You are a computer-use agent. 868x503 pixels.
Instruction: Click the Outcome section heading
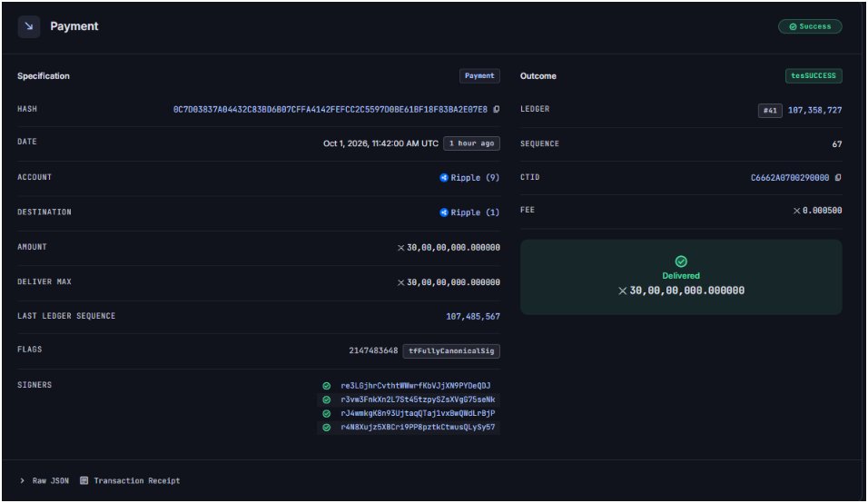pyautogui.click(x=538, y=76)
